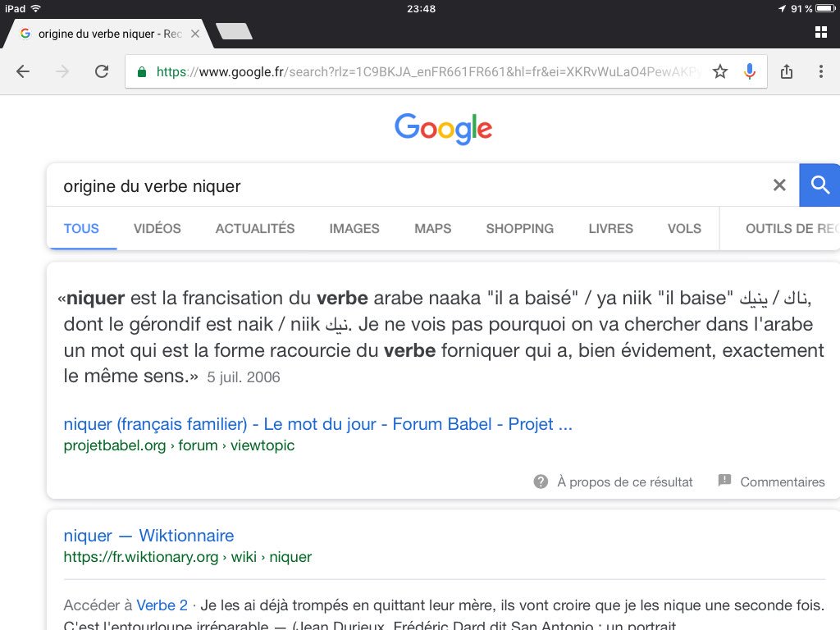The height and width of the screenshot is (630, 840).
Task: Open the share icon in the toolbar
Action: tap(787, 71)
